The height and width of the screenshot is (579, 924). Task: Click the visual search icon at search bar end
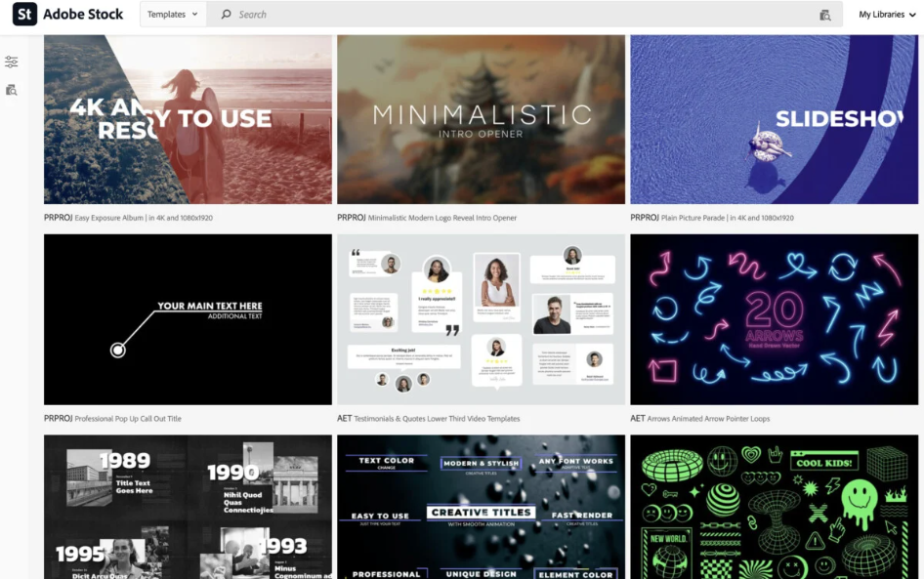[x=825, y=15]
